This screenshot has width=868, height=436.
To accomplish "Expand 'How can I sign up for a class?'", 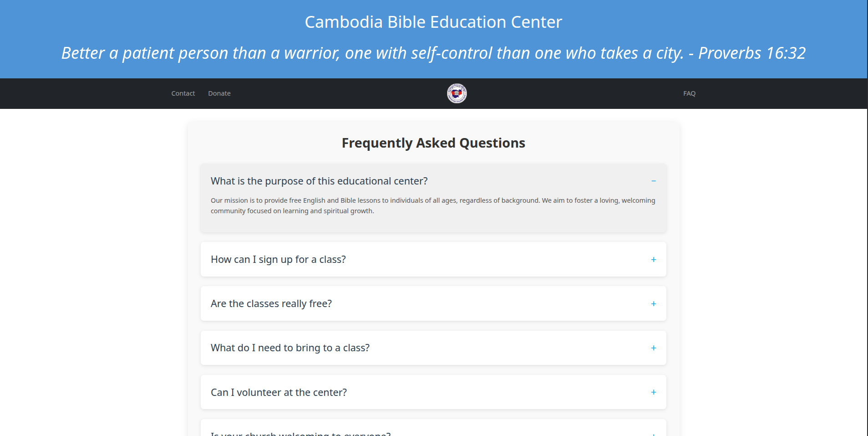I will (278, 260).
